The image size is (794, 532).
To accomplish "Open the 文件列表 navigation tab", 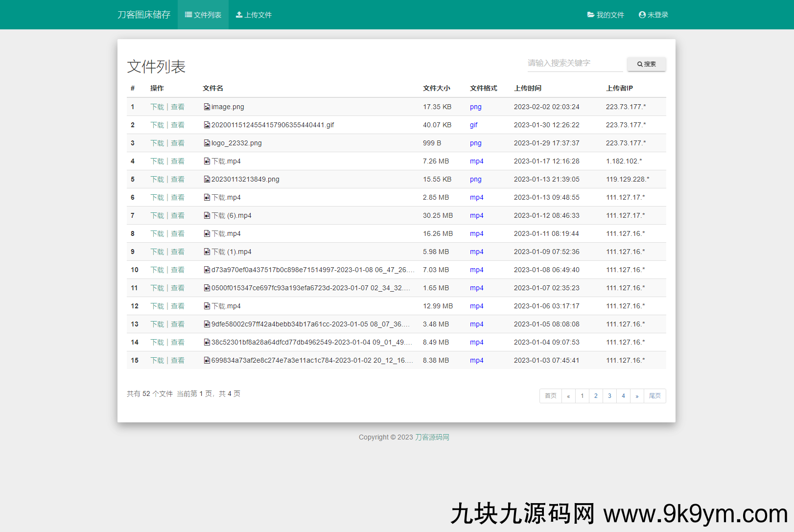I will click(203, 15).
